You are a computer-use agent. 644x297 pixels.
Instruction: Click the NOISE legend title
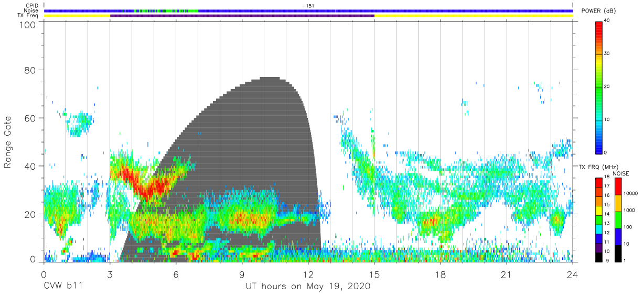(621, 173)
